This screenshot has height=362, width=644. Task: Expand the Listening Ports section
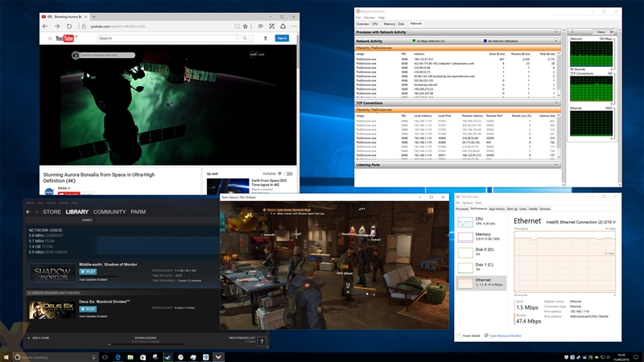[555, 165]
